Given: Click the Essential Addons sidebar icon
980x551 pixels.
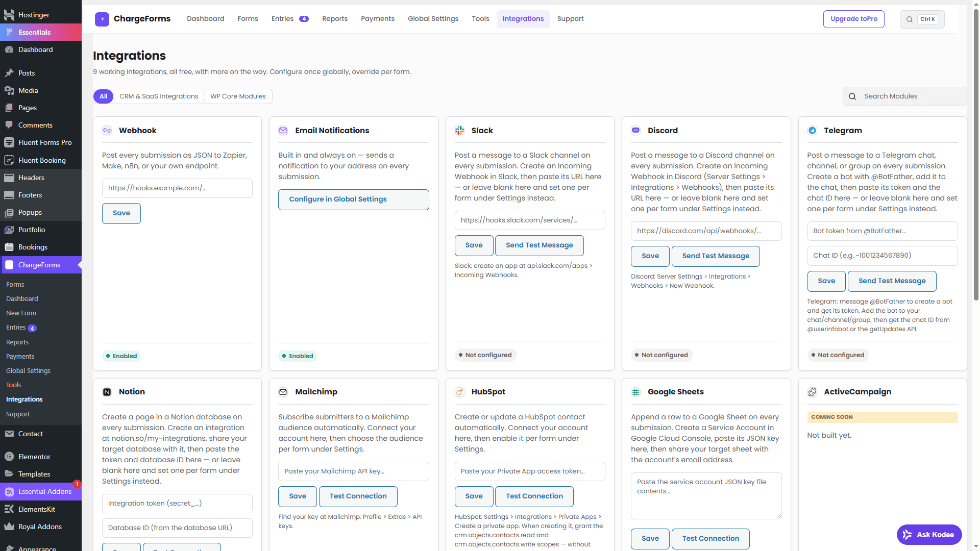Looking at the screenshot, I should point(9,492).
